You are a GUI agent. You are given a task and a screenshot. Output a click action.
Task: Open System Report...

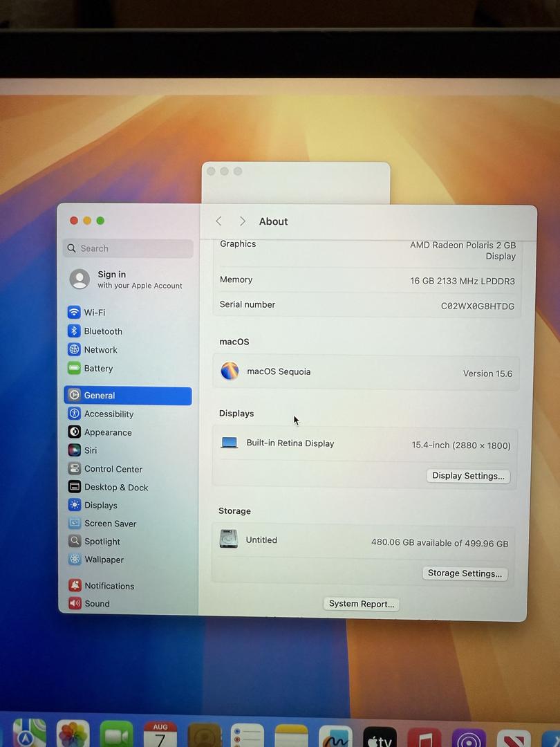pyautogui.click(x=362, y=604)
